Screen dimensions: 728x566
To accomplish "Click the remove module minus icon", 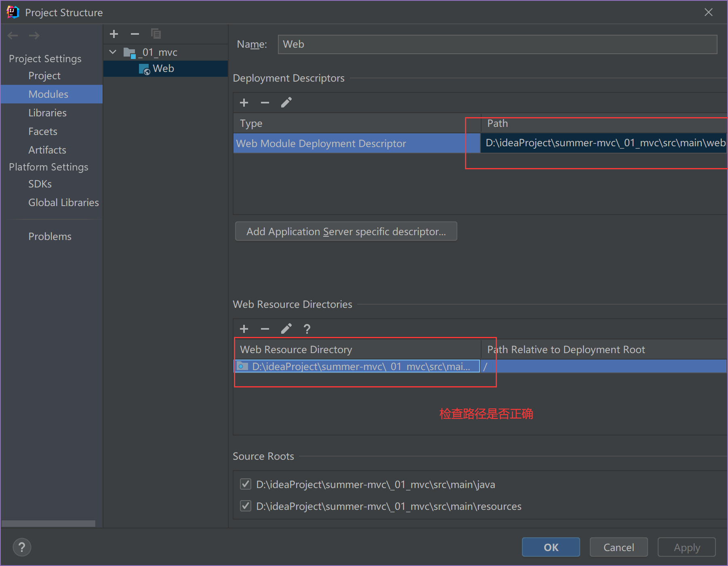I will pyautogui.click(x=135, y=34).
